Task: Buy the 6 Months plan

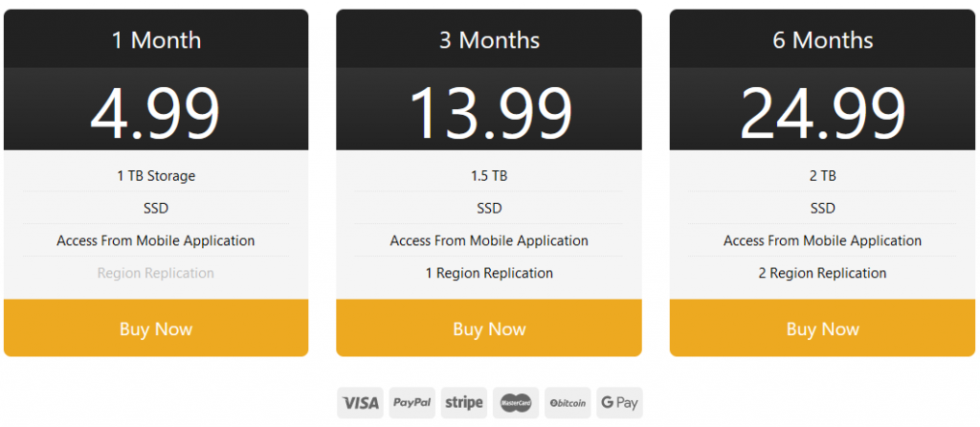Action: click(822, 328)
